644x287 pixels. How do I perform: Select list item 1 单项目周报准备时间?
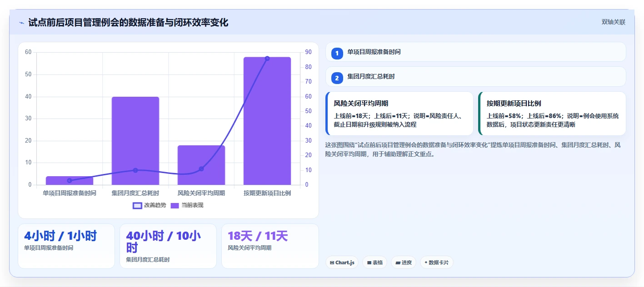click(476, 52)
